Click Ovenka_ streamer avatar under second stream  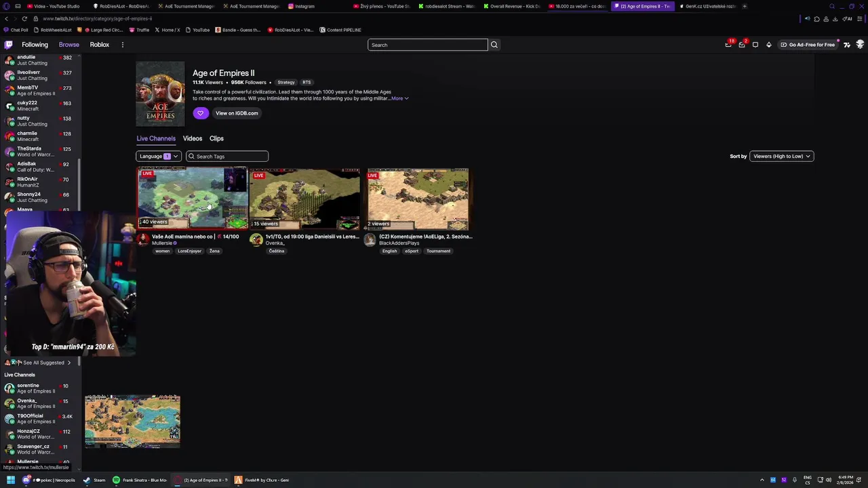[256, 239]
